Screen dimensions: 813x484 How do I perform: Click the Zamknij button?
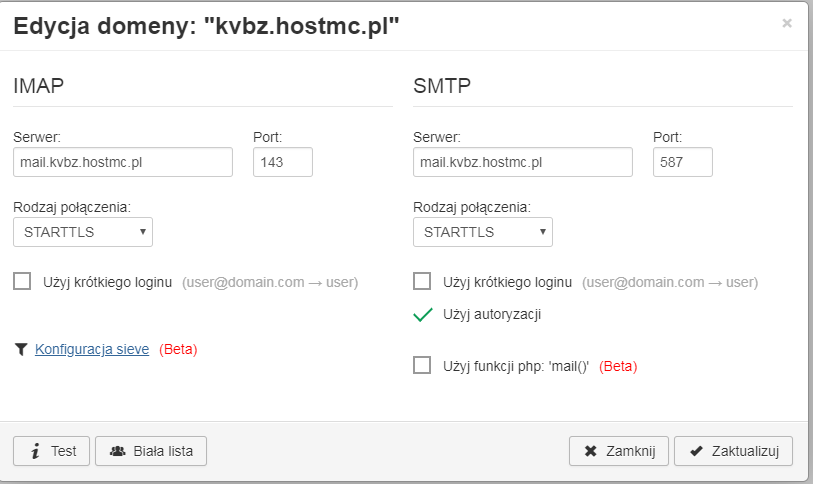click(x=619, y=451)
